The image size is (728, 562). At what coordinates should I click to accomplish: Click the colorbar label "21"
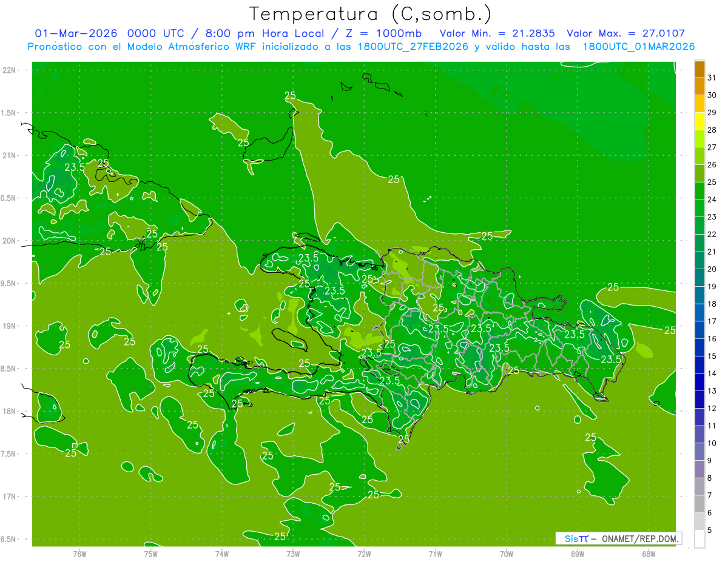[712, 252]
